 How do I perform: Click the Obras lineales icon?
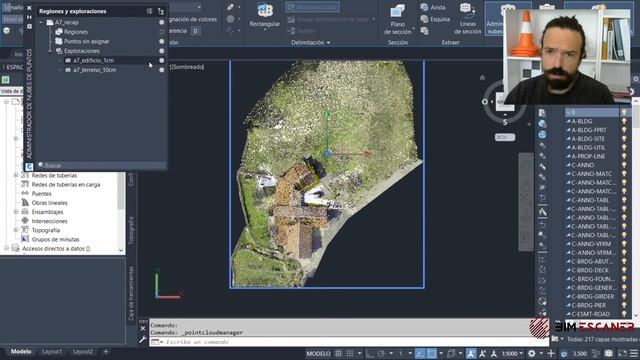(25, 202)
